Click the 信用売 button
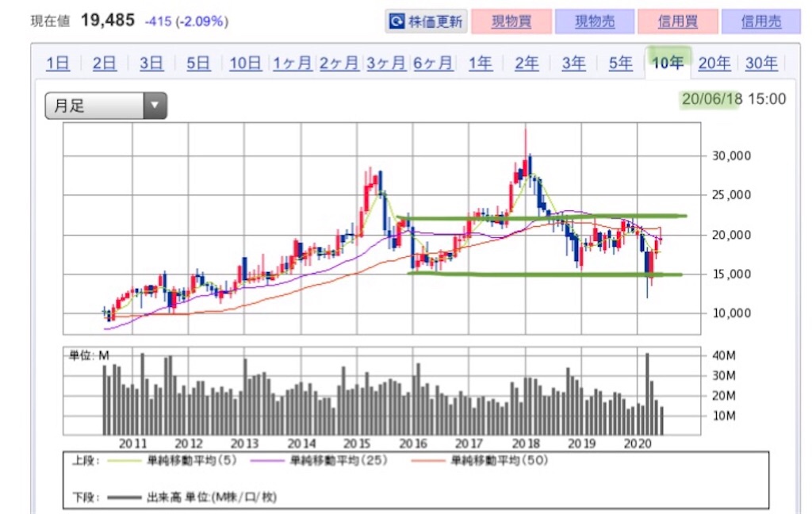 pos(760,21)
